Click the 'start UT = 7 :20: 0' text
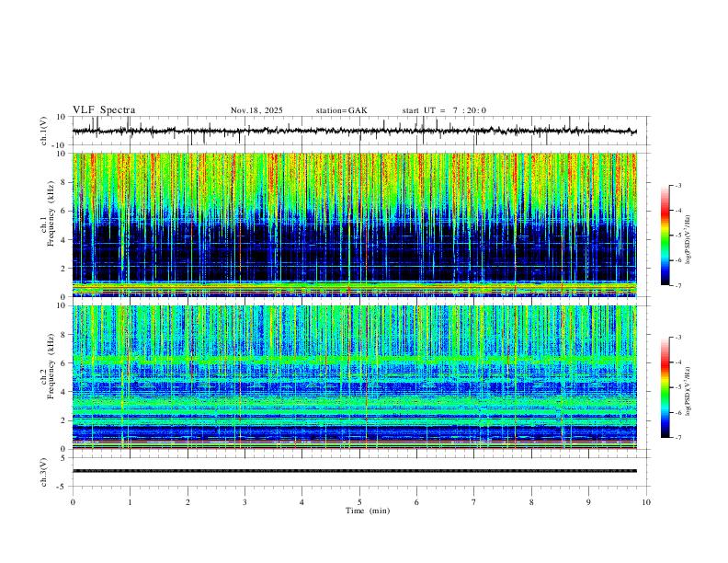Image resolution: width=728 pixels, height=563 pixels. point(444,110)
